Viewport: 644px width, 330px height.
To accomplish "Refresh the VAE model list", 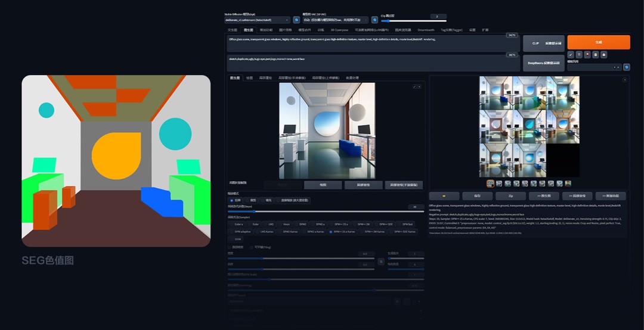I will point(374,20).
